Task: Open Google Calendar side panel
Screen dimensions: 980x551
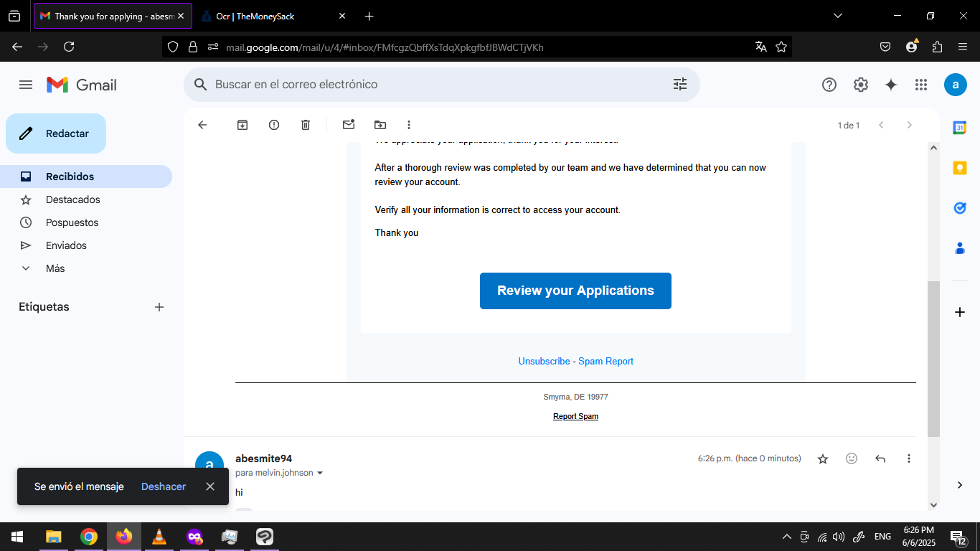Action: coord(960,128)
